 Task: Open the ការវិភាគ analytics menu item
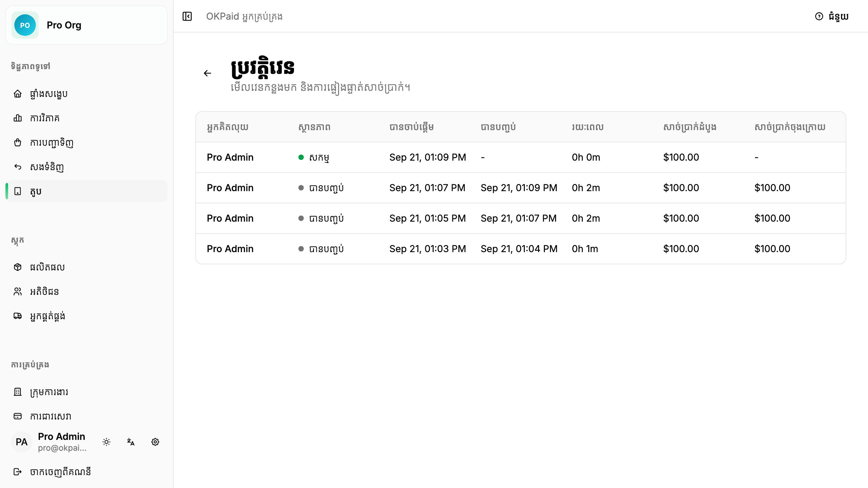87,118
